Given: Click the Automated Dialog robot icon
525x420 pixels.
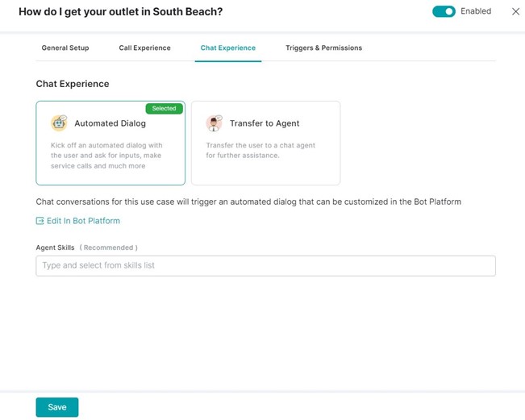Looking at the screenshot, I should pos(59,123).
